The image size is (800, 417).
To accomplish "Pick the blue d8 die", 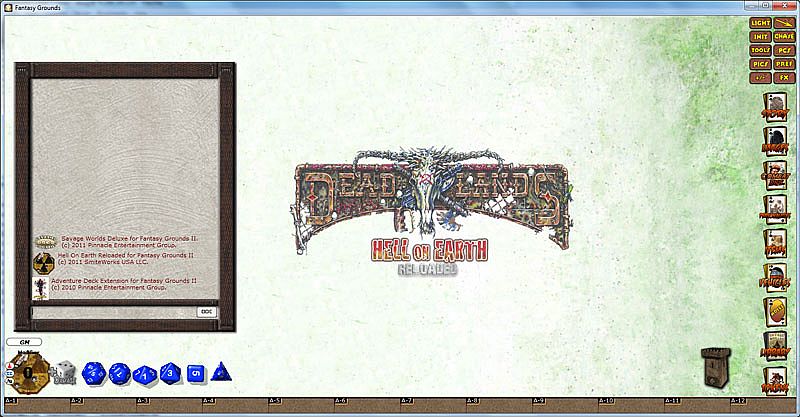I will pos(170,373).
